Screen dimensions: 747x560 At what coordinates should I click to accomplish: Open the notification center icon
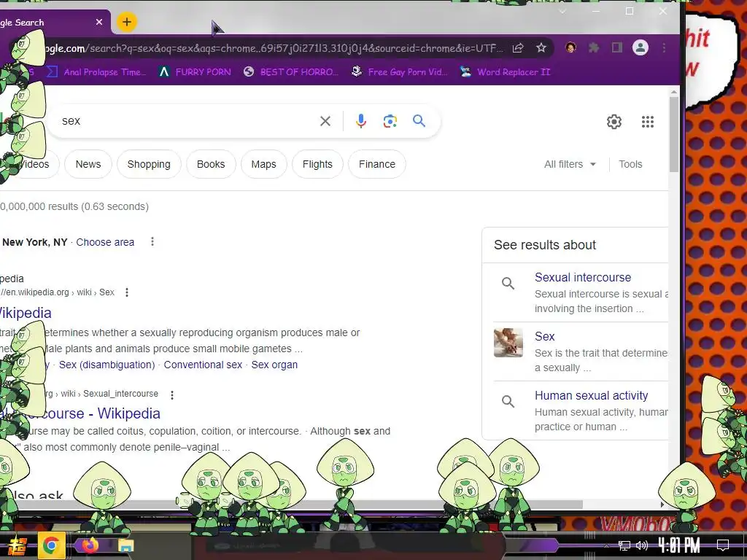(x=723, y=545)
